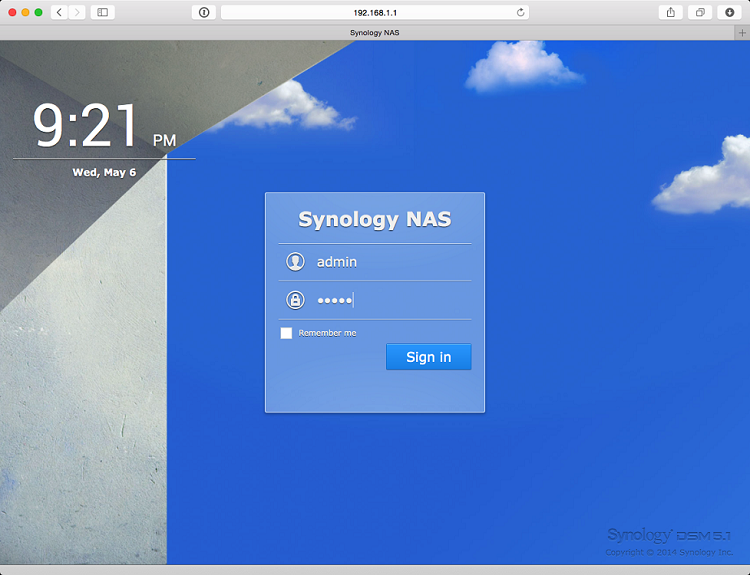Click the user avatar icon beside admin
The height and width of the screenshot is (575, 750).
click(295, 262)
